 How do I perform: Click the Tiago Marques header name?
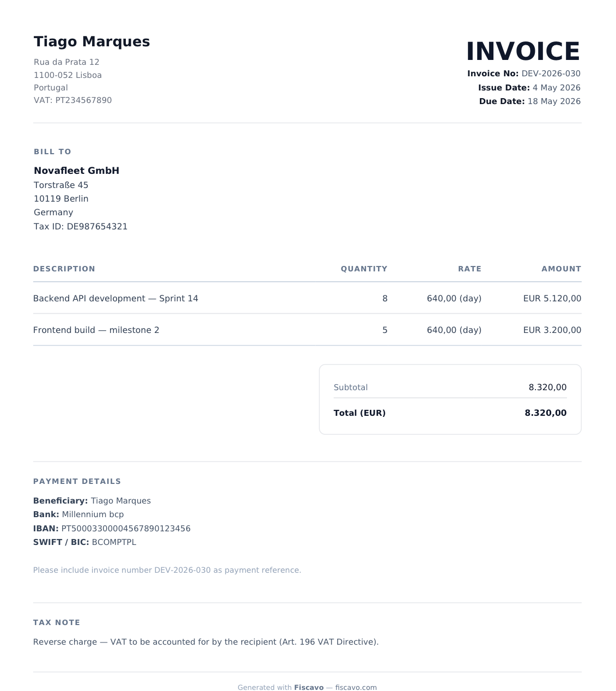[x=92, y=42]
